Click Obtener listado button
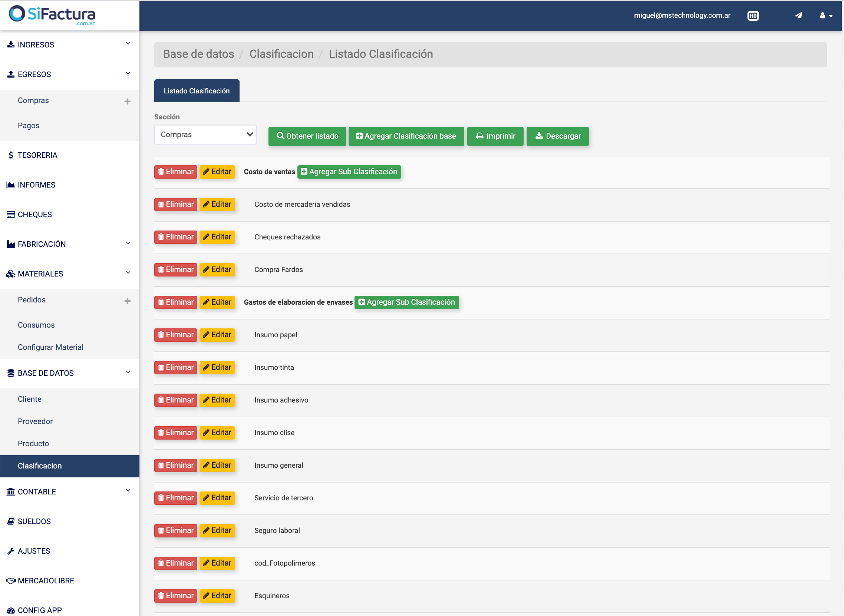 [x=307, y=136]
